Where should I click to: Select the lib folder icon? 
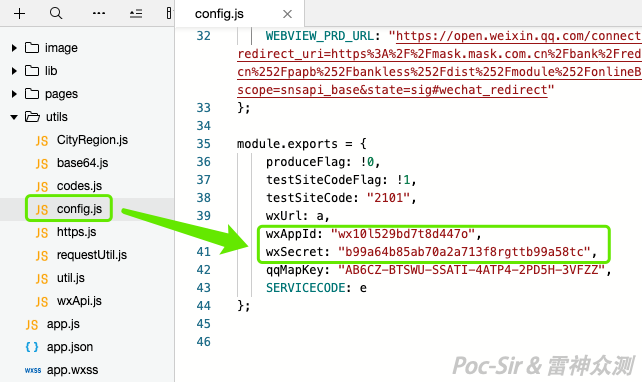click(x=32, y=71)
